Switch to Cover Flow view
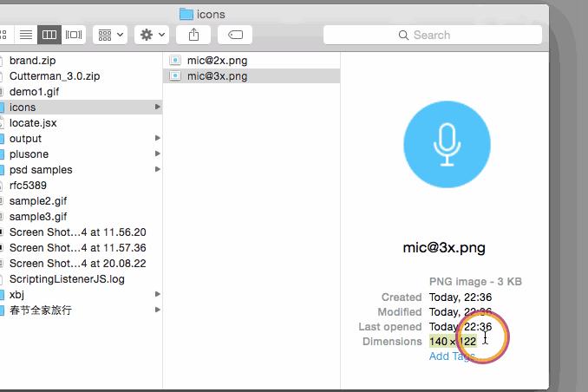 [73, 35]
